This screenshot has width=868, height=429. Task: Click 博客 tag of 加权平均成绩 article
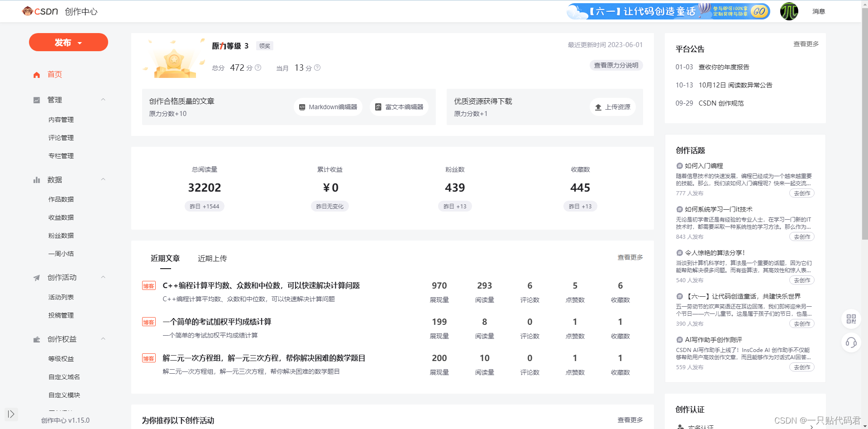coord(149,322)
